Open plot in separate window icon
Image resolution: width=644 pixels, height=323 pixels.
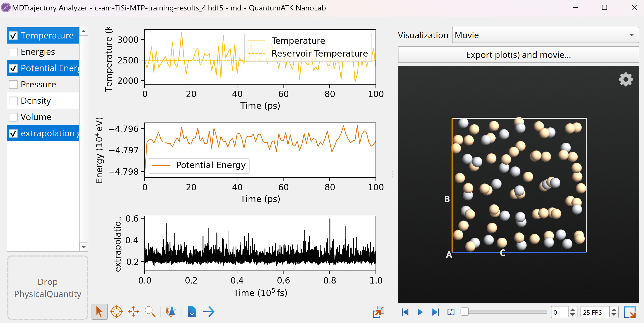378,312
